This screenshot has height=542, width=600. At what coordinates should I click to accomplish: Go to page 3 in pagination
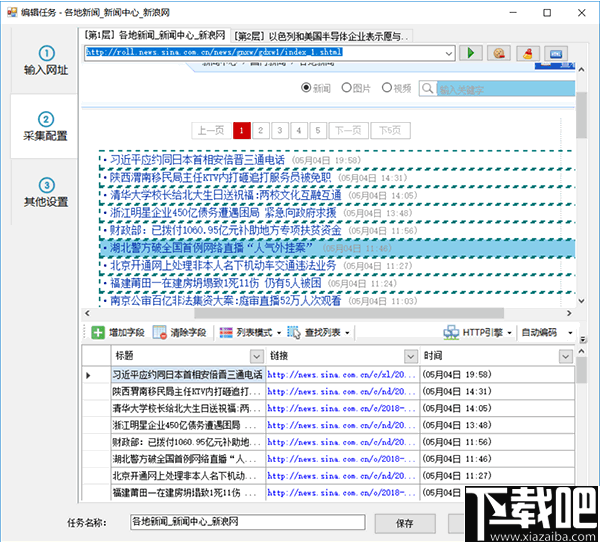pos(280,131)
